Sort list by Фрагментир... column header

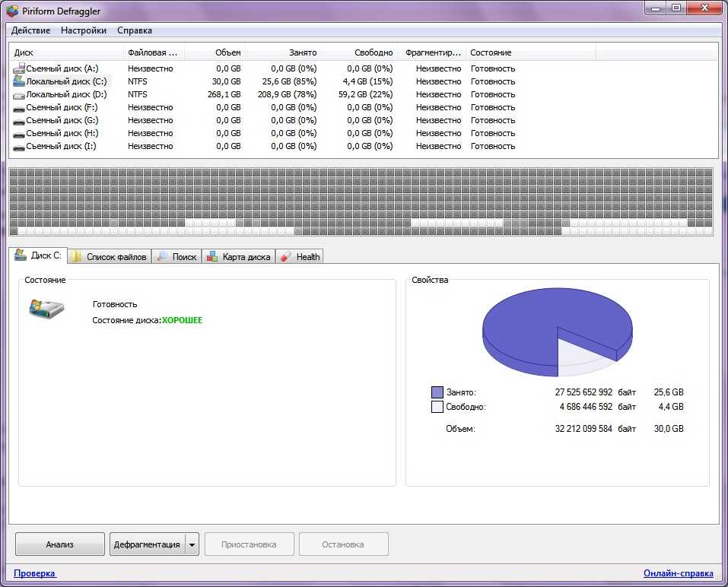(x=432, y=52)
